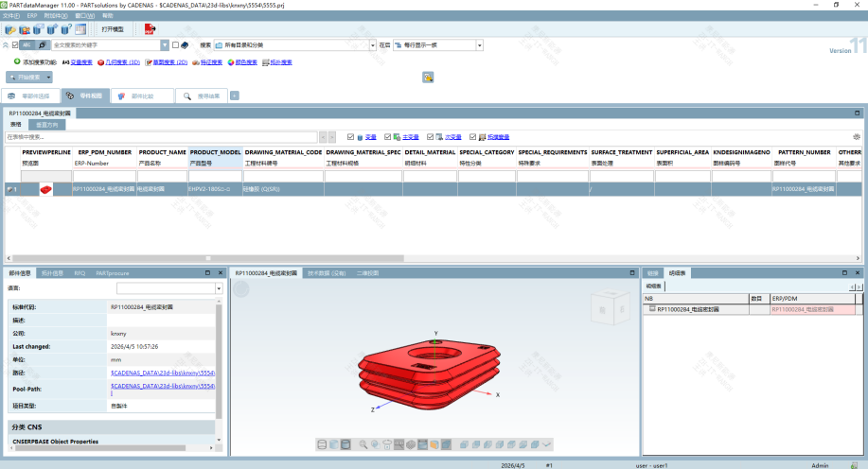The image size is (868, 469).
Task: Click the zoom magnifier in 3D toolbar
Action: pyautogui.click(x=363, y=444)
